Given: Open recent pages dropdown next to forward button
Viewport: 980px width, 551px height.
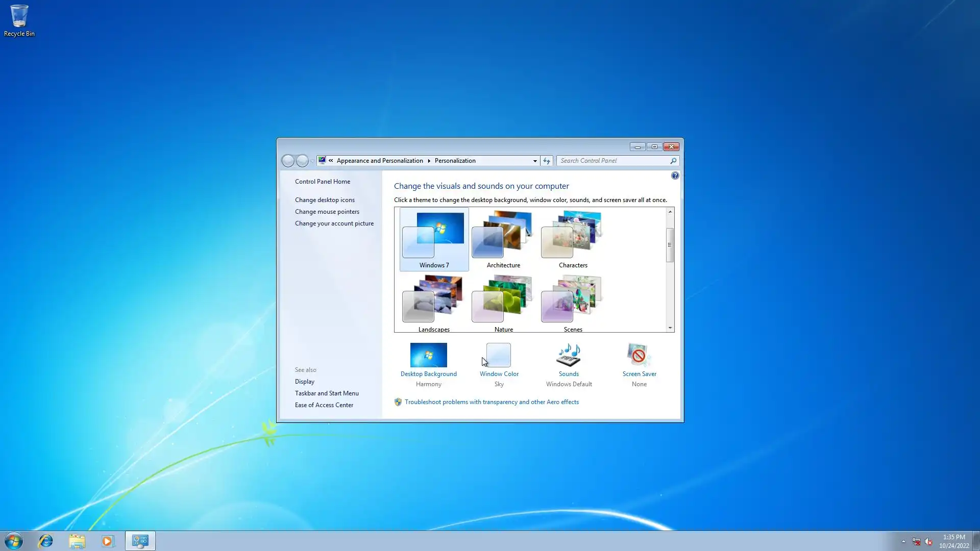Looking at the screenshot, I should [312, 161].
